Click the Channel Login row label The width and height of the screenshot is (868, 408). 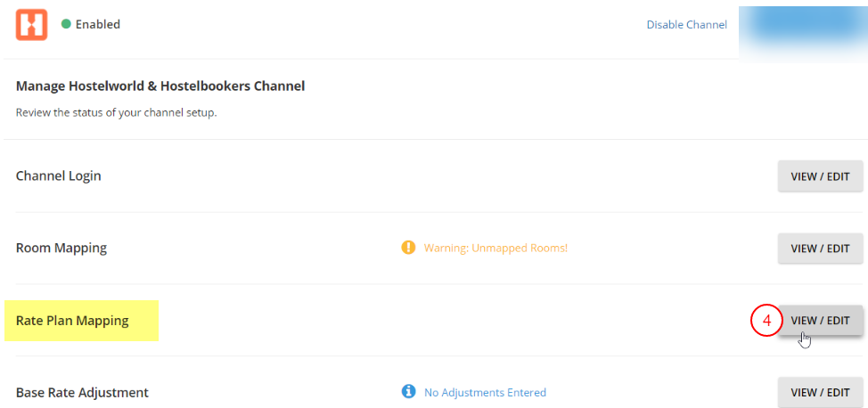59,175
